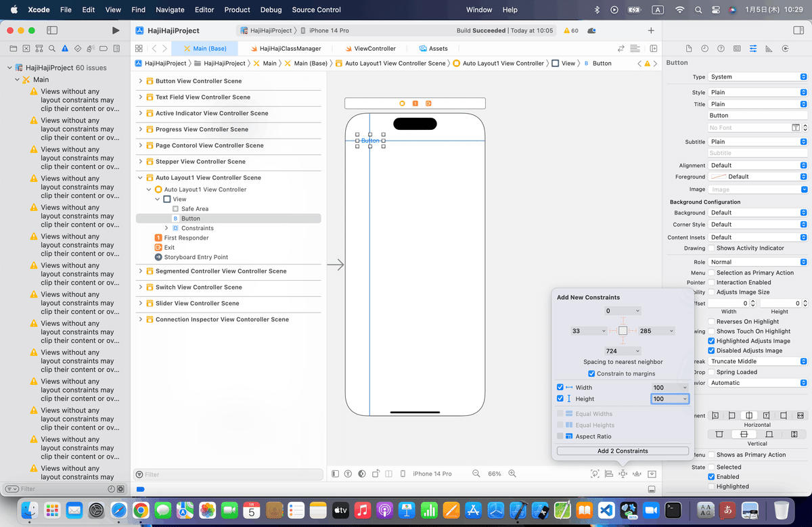Uncheck the Width constraint checkbox

560,388
